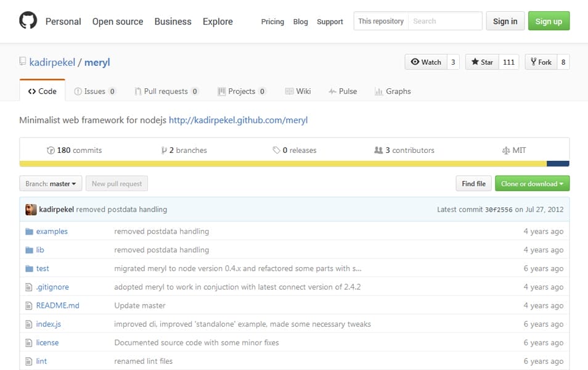Image resolution: width=588 pixels, height=370 pixels.
Task: Click the yellow language bar segment
Action: point(282,163)
